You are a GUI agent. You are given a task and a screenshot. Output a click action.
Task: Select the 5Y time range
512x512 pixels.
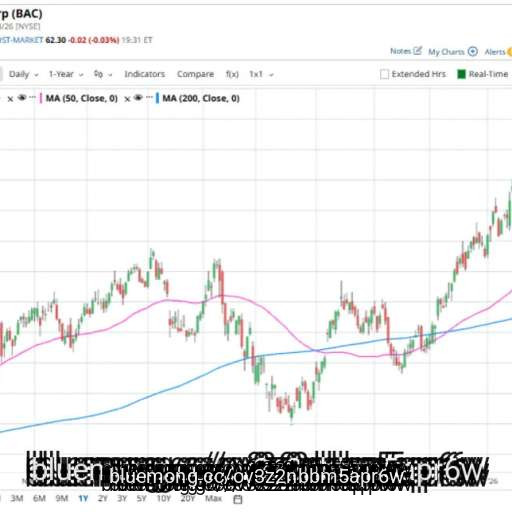pyautogui.click(x=142, y=498)
